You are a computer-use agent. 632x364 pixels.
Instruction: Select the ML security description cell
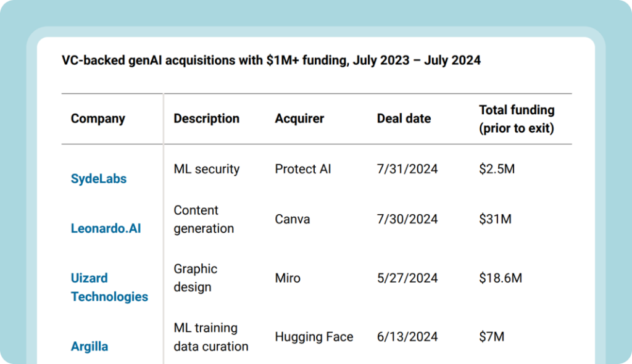pos(207,169)
